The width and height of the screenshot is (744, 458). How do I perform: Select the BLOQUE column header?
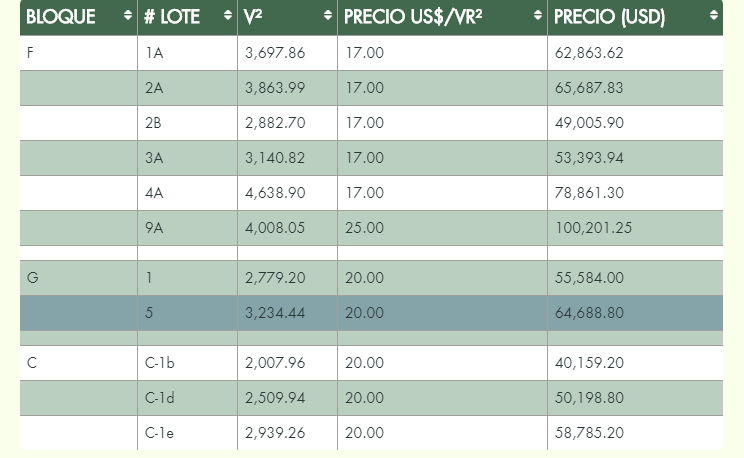coord(61,17)
